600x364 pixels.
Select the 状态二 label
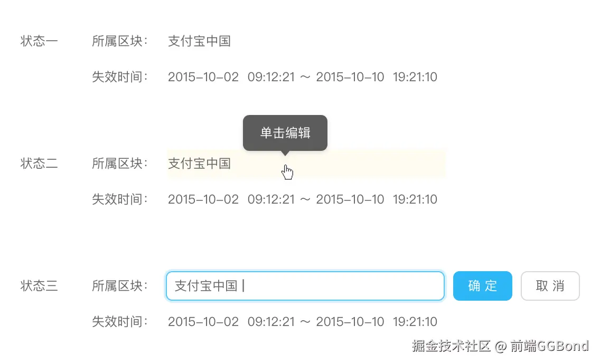pyautogui.click(x=39, y=164)
